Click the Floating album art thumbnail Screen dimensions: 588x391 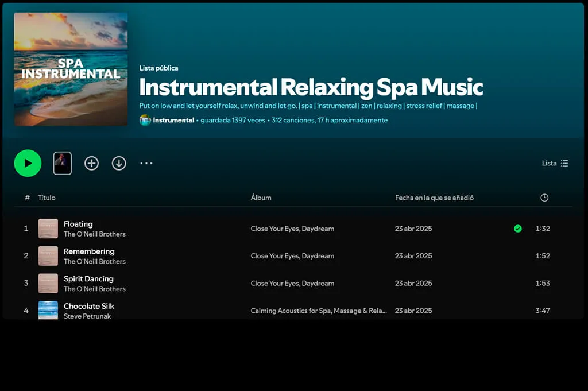tap(48, 229)
